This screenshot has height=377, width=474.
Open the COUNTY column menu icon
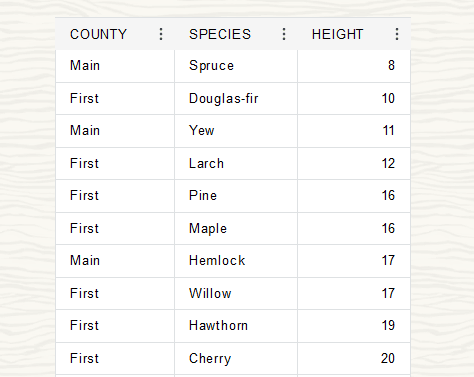tap(161, 34)
